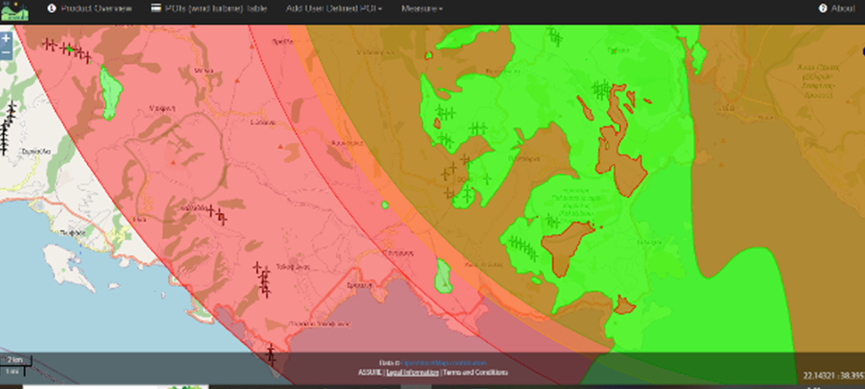Viewport: 865px width, 389px height.
Task: Click the black wind turbine cluster at left edge
Action: click(7, 128)
